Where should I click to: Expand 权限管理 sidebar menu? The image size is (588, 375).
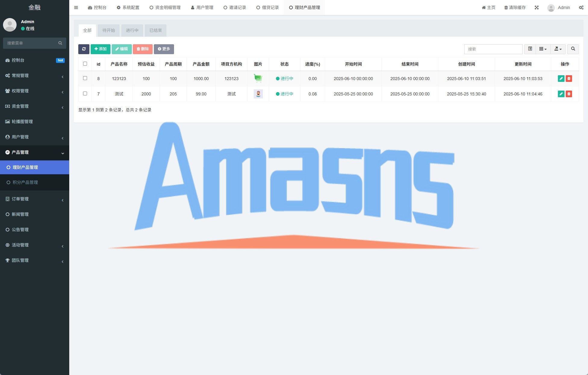pyautogui.click(x=35, y=91)
